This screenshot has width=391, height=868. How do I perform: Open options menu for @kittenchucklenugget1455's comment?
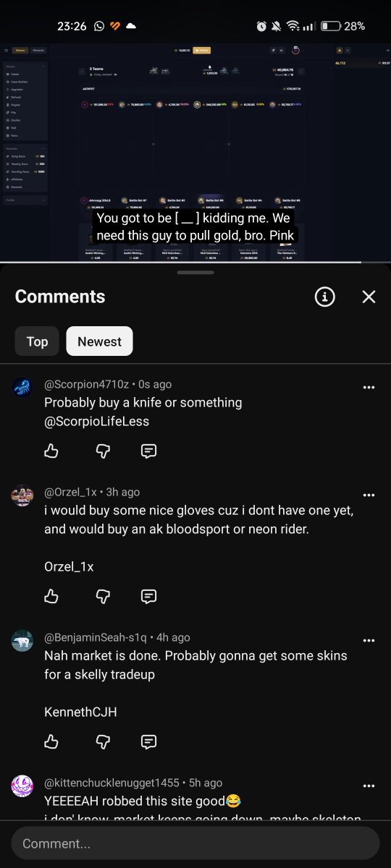click(369, 786)
